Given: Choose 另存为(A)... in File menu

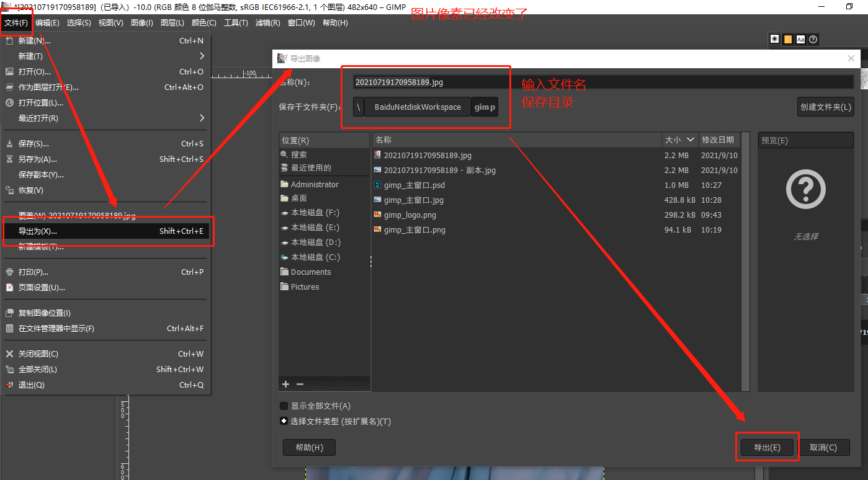Looking at the screenshot, I should pyautogui.click(x=107, y=159).
